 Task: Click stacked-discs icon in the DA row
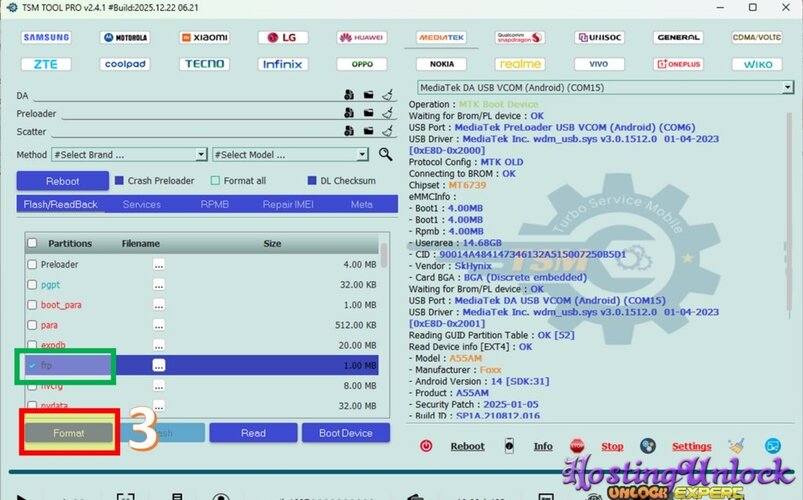pyautogui.click(x=349, y=95)
